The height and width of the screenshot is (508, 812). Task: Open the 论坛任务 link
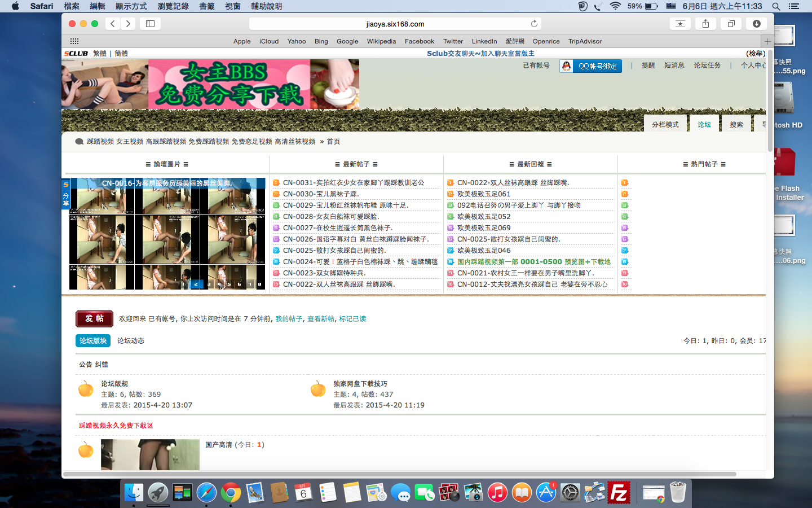coord(707,65)
